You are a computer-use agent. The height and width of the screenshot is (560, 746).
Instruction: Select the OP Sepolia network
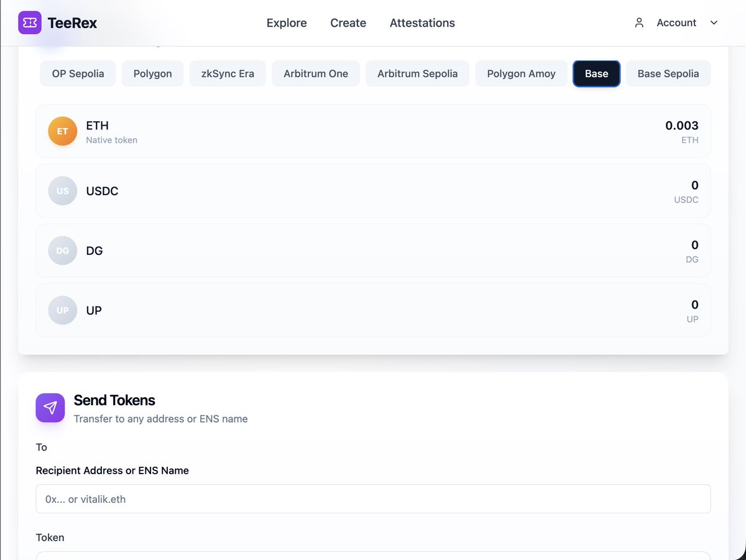(78, 73)
